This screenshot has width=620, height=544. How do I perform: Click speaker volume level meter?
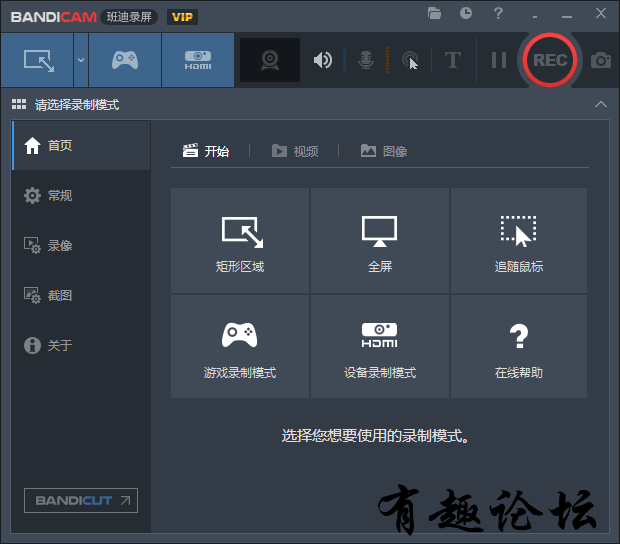344,60
